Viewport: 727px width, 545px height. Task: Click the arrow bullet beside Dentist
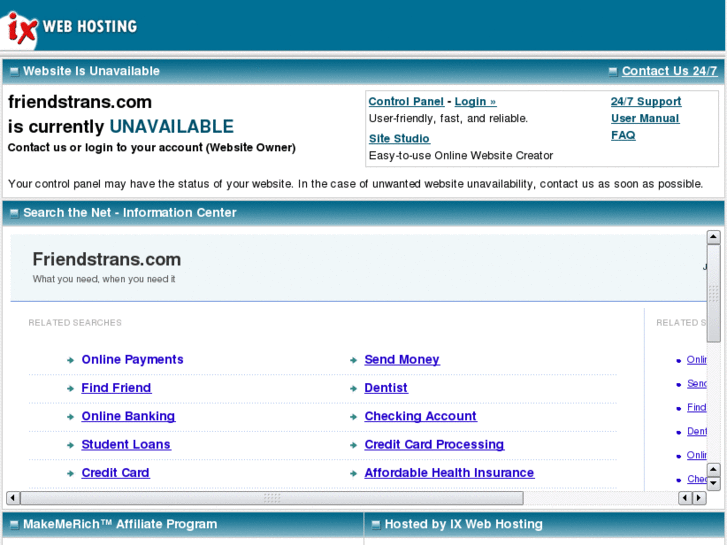coord(353,388)
